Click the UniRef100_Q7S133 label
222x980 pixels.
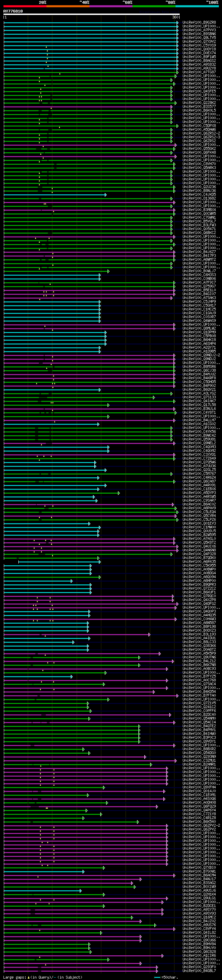(199, 397)
